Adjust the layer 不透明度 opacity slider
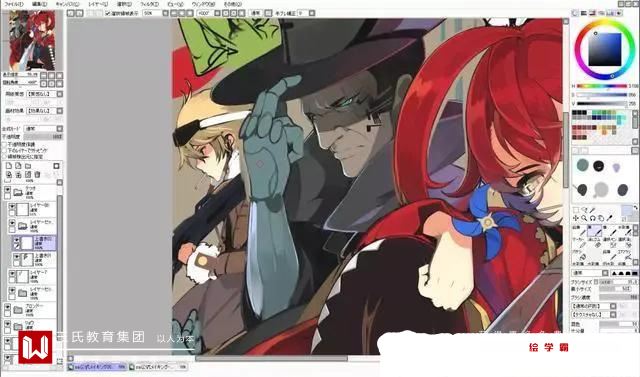 point(43,137)
